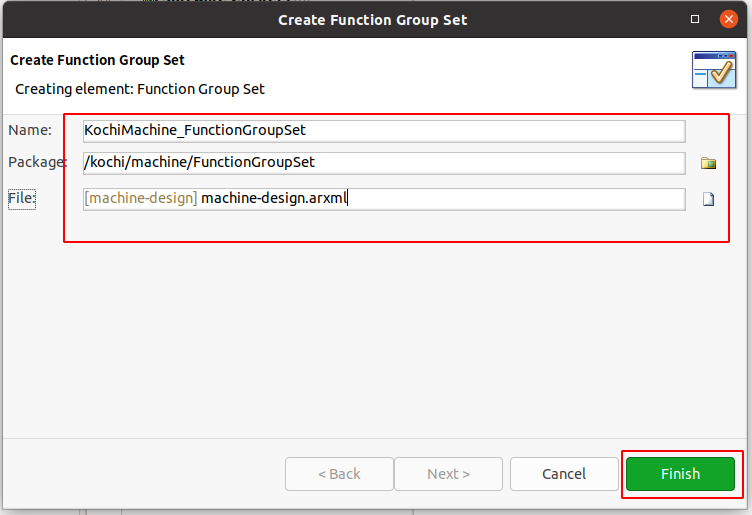Click the dark title bar text
Image resolution: width=752 pixels, height=515 pixels.
[373, 20]
